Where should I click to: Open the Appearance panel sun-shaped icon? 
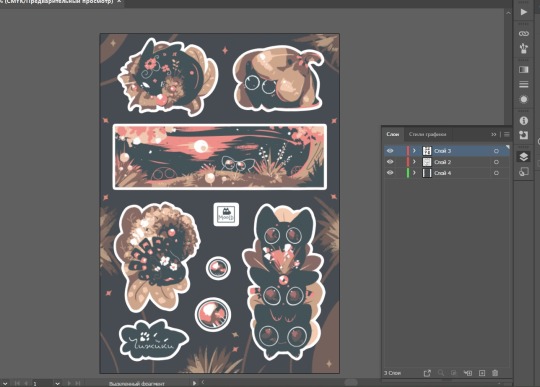click(523, 100)
